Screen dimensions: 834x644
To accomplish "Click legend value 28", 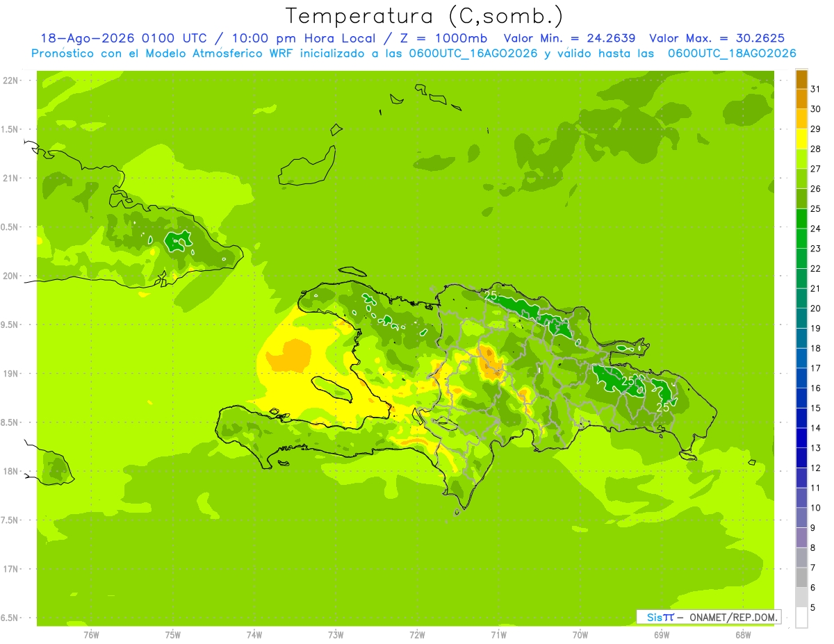I will (816, 149).
